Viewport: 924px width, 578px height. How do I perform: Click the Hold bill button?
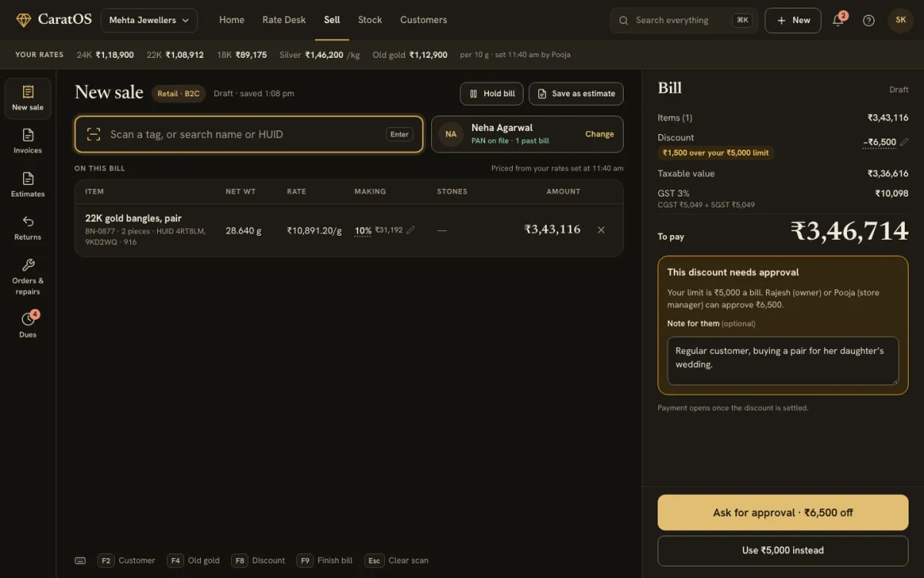pos(492,94)
